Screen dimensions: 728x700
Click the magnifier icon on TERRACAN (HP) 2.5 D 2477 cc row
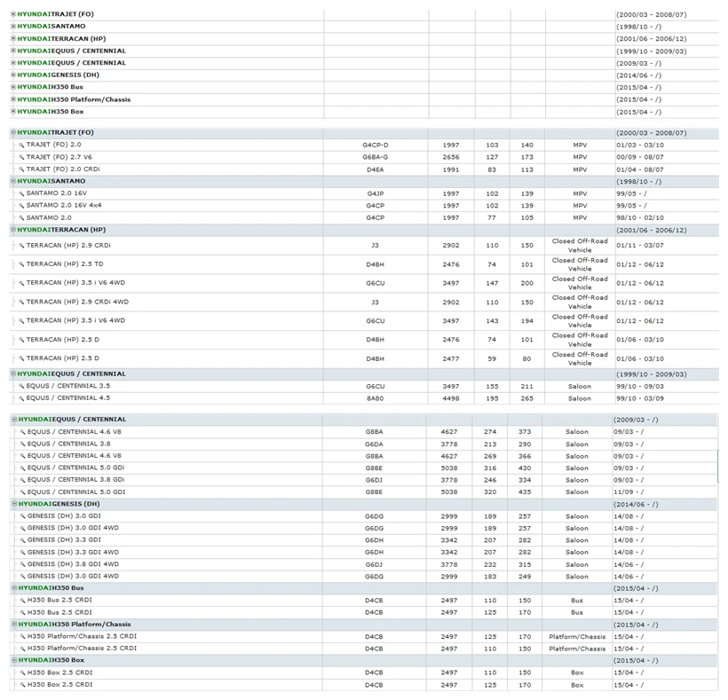pyautogui.click(x=21, y=358)
